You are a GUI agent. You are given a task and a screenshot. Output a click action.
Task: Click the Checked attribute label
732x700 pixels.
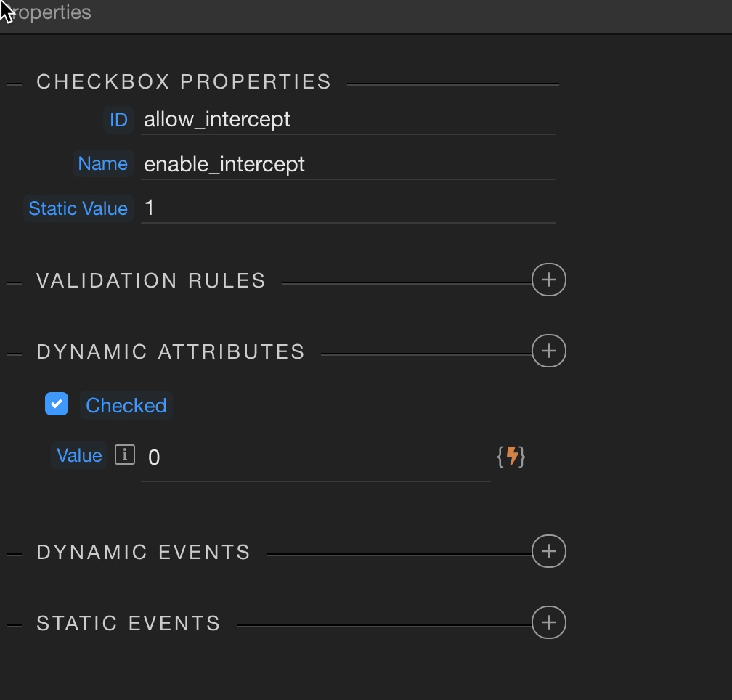pos(126,405)
